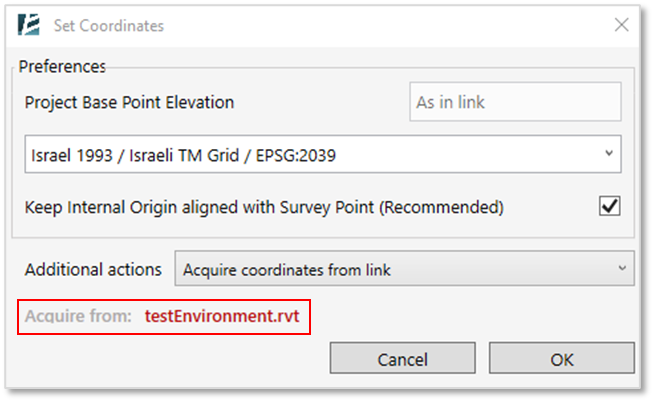The width and height of the screenshot is (654, 402).
Task: Cancel the coordinate settings
Action: coord(402,358)
